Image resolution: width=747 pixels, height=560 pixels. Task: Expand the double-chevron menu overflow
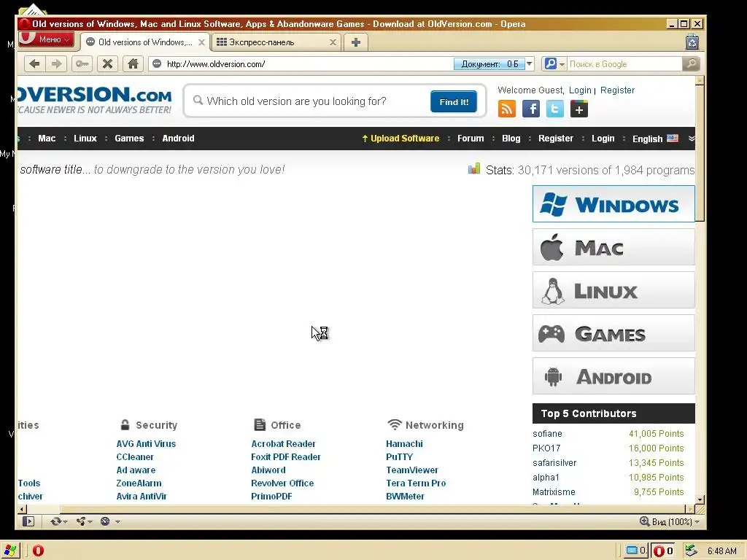click(692, 139)
